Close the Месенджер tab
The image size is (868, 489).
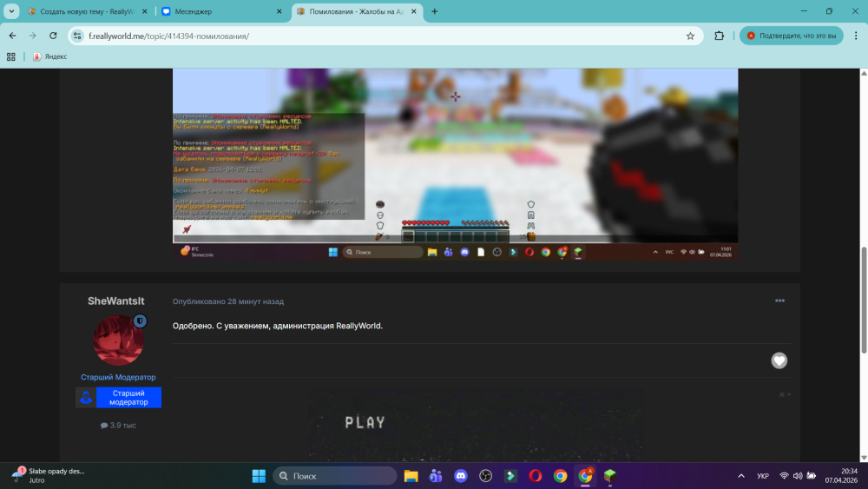(279, 11)
